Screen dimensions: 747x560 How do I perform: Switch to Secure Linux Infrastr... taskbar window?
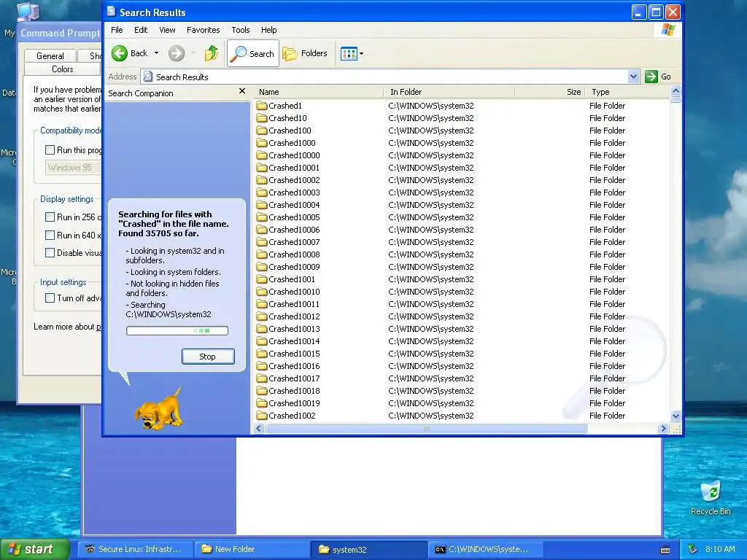(134, 549)
